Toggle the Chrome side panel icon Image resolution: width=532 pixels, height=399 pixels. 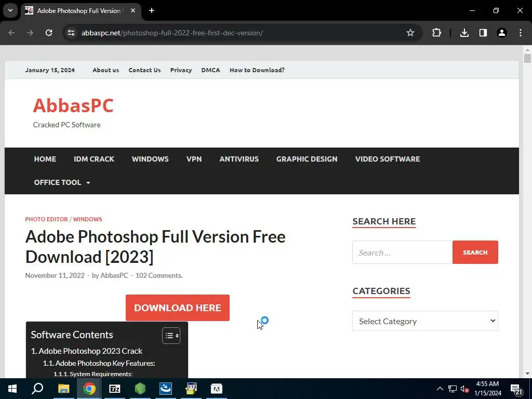coord(483,33)
